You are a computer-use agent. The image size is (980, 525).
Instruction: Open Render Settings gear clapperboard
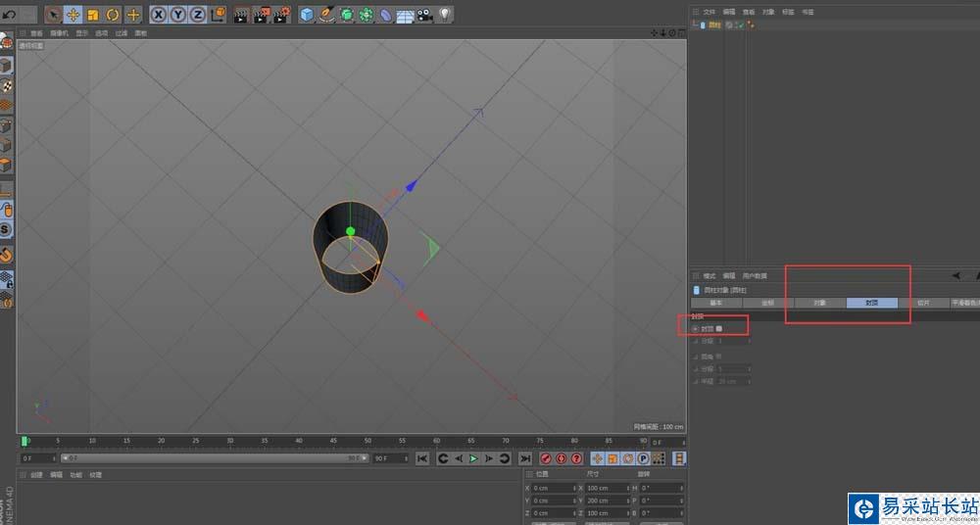coord(282,15)
